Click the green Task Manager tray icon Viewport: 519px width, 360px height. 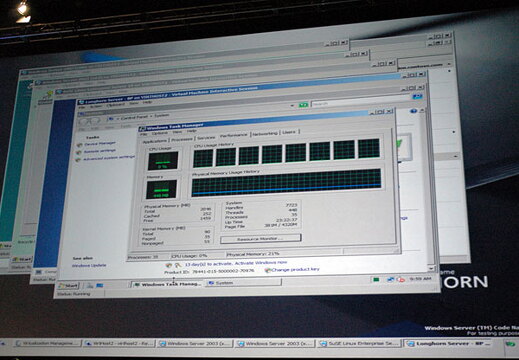coord(376,280)
